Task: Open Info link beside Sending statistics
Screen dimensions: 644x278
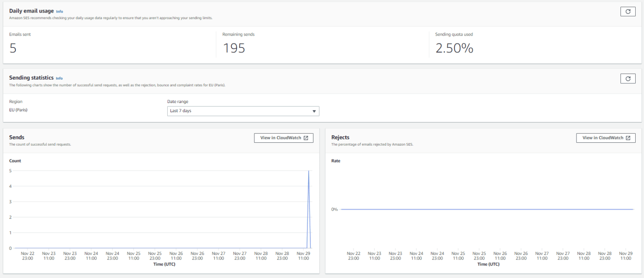Action: pos(59,78)
